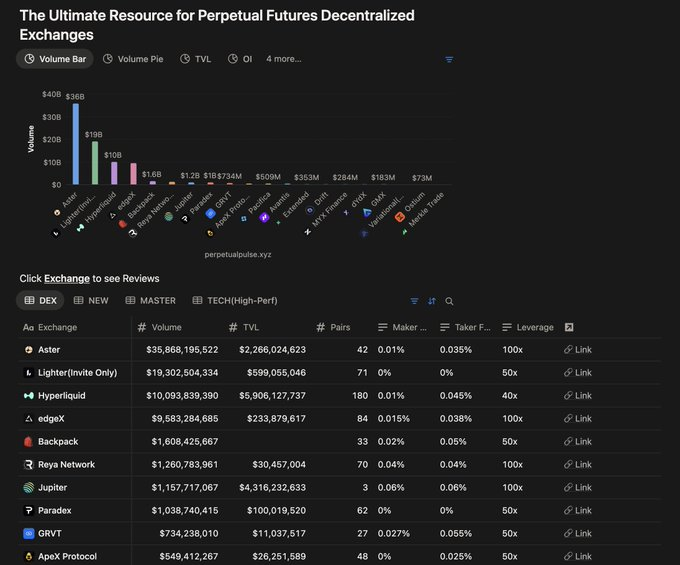Image resolution: width=680 pixels, height=565 pixels.
Task: Click the Aster exchange logo icon
Action: [x=28, y=350]
